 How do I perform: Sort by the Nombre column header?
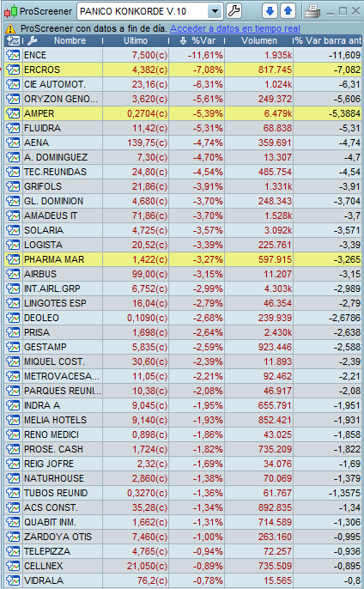70,40
